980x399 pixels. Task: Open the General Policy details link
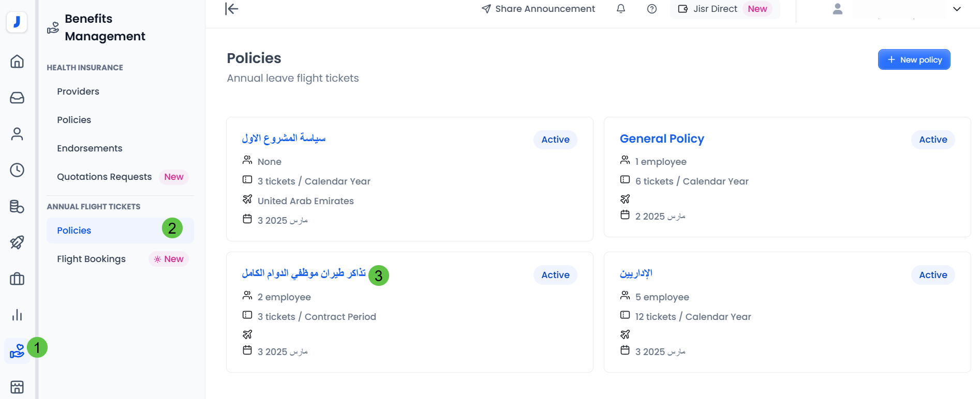pos(662,139)
